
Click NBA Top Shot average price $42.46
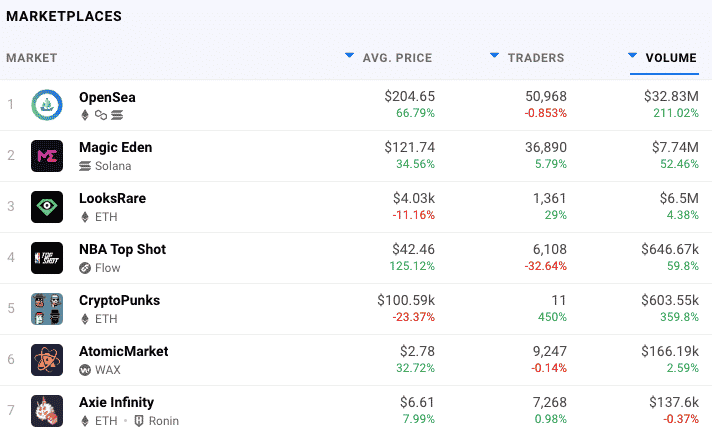point(413,249)
